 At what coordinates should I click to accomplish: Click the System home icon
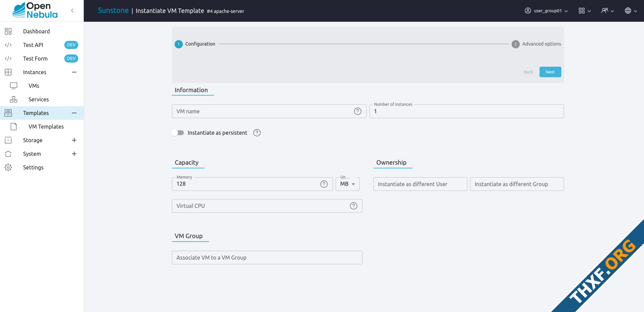[x=8, y=154]
